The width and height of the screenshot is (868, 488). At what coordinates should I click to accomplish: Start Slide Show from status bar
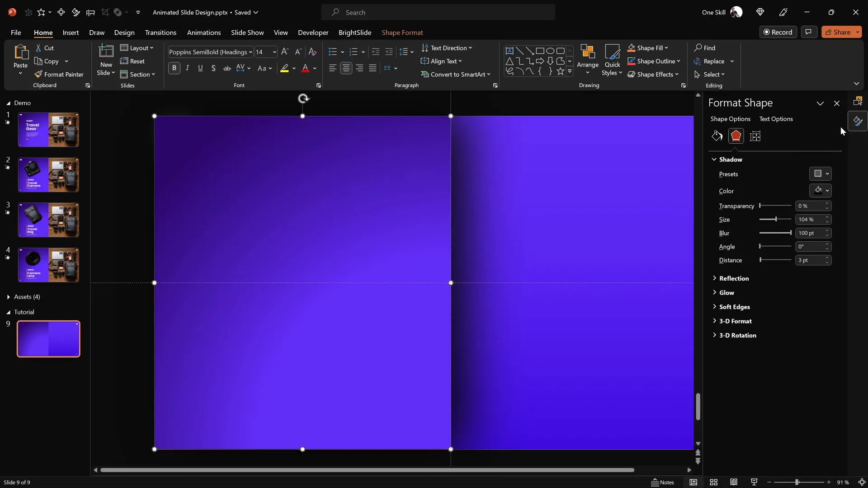click(x=754, y=482)
